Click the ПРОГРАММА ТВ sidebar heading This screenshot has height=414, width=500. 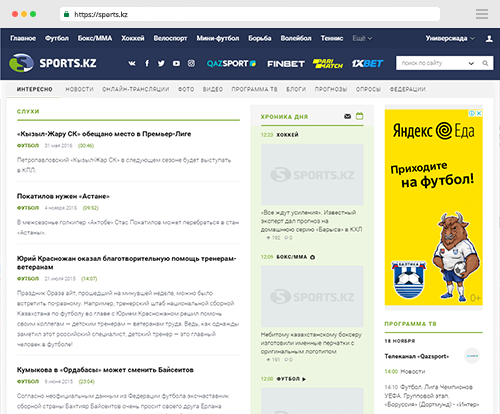pos(410,324)
